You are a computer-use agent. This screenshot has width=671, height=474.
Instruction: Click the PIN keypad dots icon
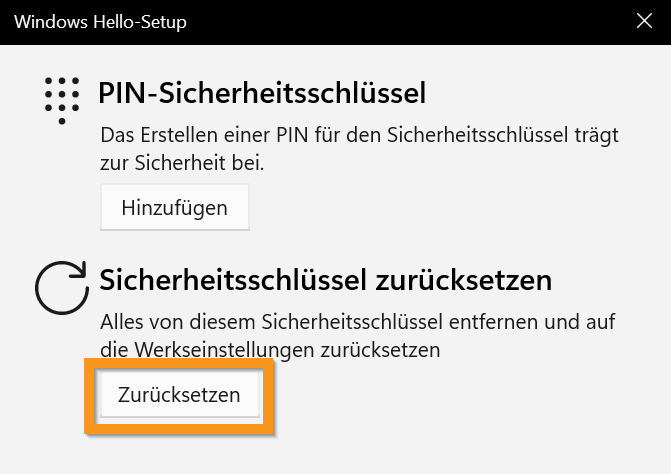pyautogui.click(x=61, y=99)
